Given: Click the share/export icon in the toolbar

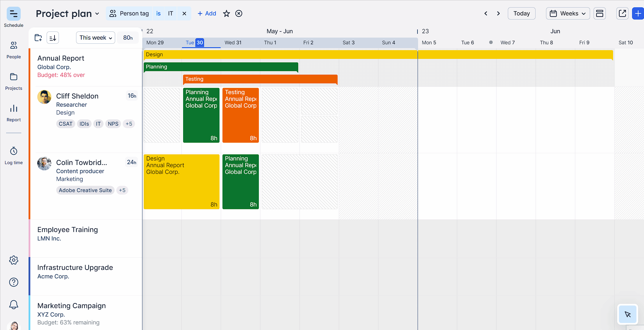Looking at the screenshot, I should (x=622, y=13).
